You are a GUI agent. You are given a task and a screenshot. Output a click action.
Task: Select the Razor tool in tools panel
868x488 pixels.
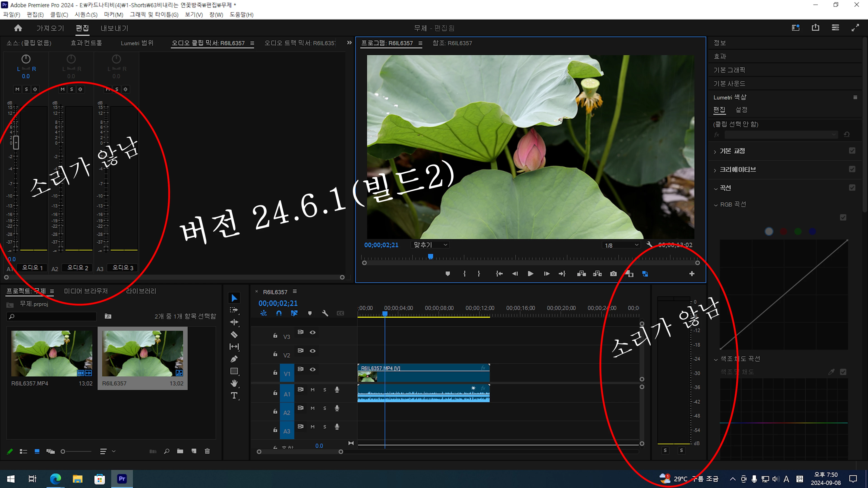coord(234,334)
